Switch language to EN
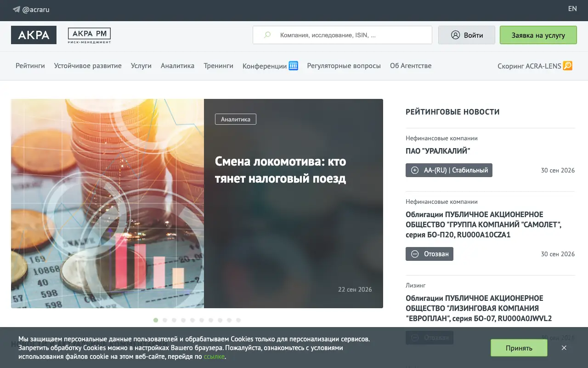 572,9
